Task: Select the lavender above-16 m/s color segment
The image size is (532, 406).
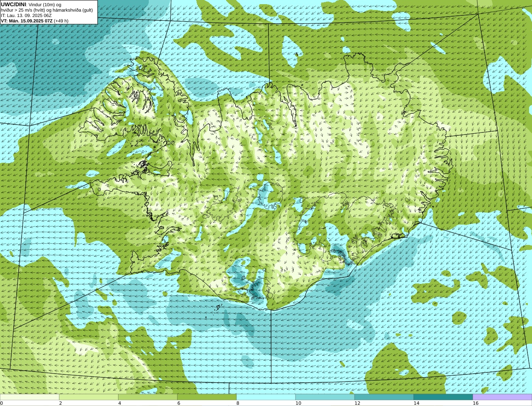Action: (x=502, y=397)
